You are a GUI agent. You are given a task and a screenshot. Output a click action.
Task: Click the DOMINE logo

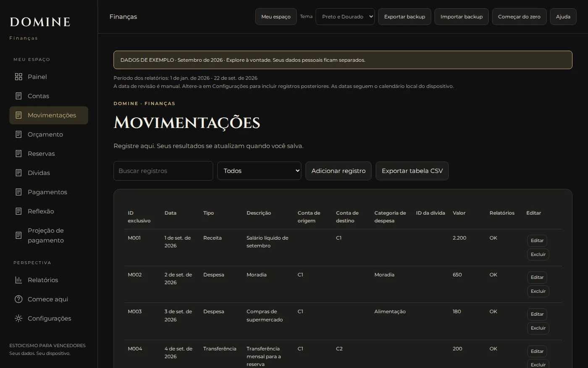pyautogui.click(x=40, y=22)
